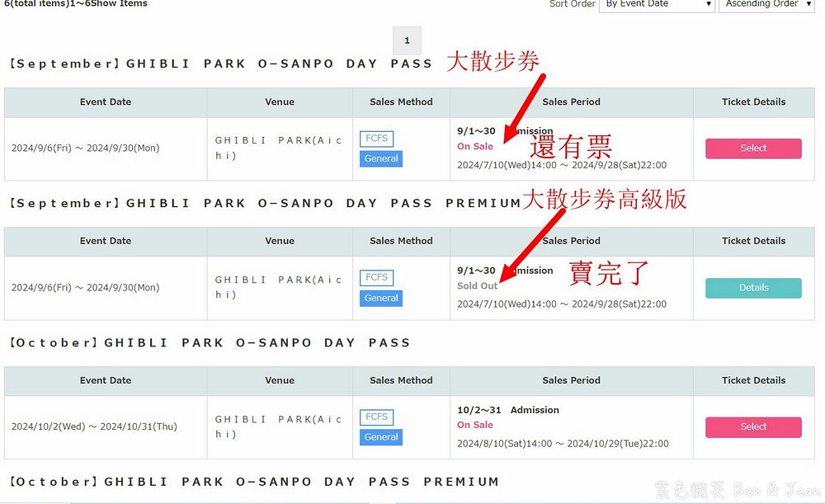
Task: Click Event Date column header in first table
Action: 106,102
